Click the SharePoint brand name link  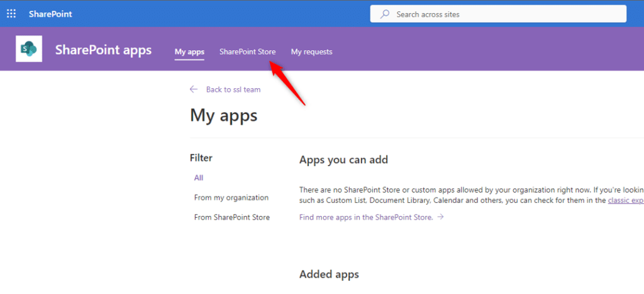(x=50, y=14)
